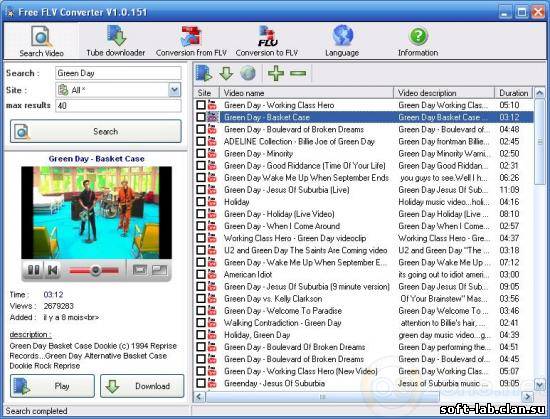
Task: Select Green Day - Working Class Hero (New Video)
Action: click(364, 371)
